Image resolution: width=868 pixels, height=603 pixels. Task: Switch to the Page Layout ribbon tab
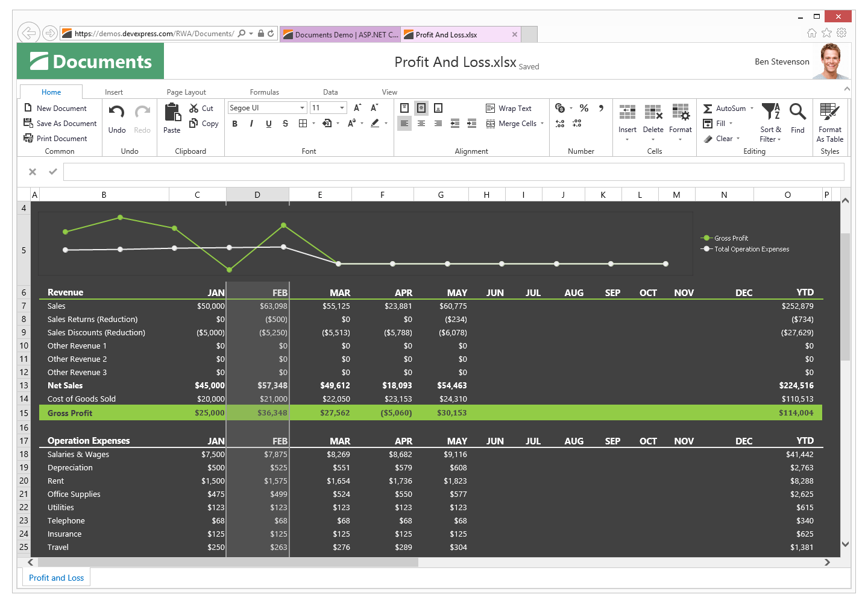click(186, 92)
